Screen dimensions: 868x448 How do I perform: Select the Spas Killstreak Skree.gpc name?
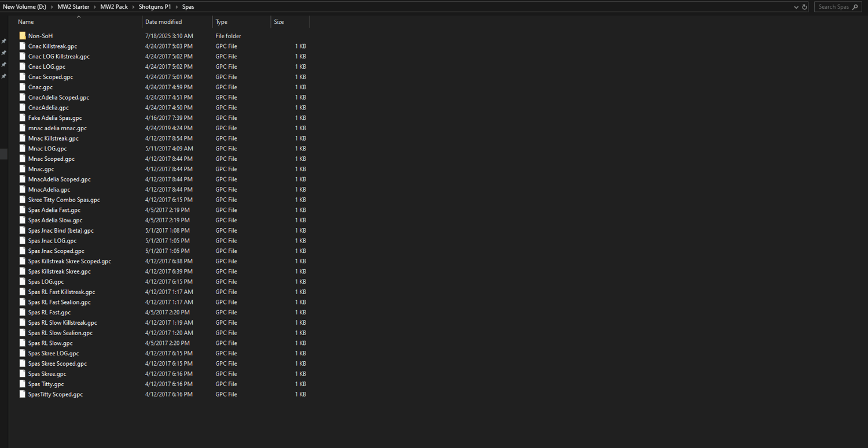tap(60, 271)
